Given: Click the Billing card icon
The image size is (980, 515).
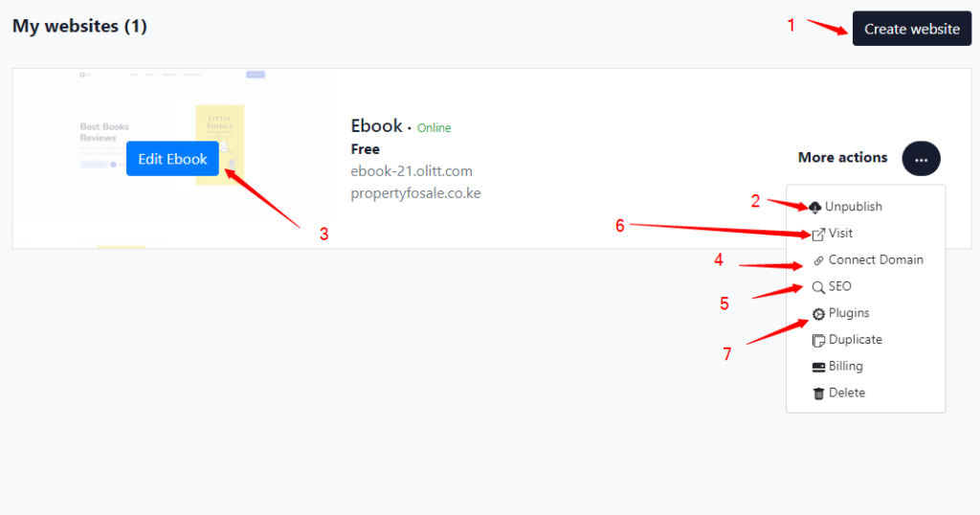Looking at the screenshot, I should click(x=818, y=367).
